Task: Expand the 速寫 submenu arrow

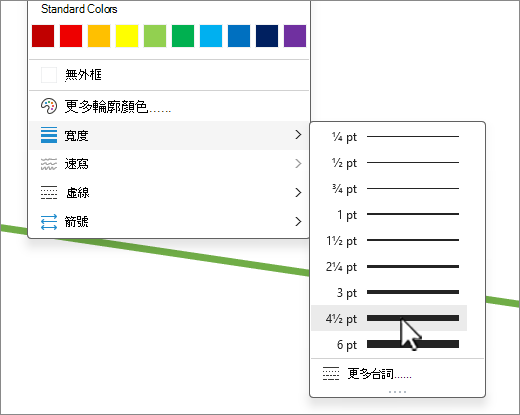Action: (298, 164)
